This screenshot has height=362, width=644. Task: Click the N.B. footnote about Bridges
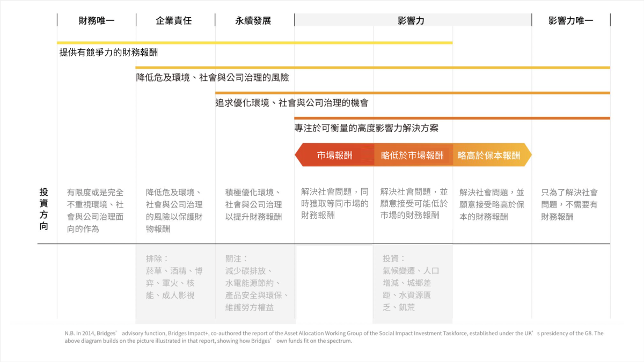[x=334, y=337]
